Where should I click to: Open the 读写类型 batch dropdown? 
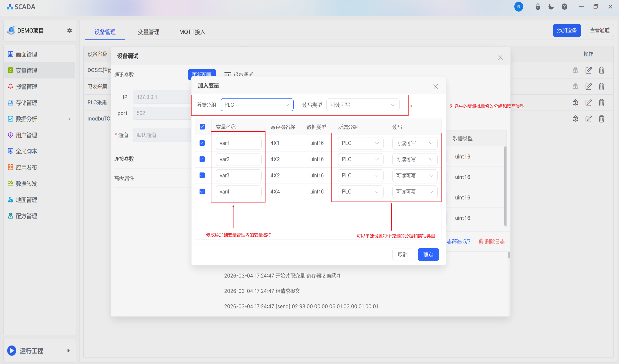pyautogui.click(x=362, y=105)
